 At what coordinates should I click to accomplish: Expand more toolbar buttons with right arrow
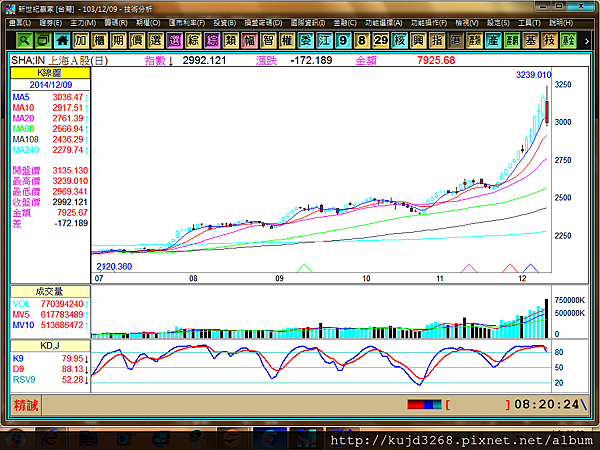point(587,41)
